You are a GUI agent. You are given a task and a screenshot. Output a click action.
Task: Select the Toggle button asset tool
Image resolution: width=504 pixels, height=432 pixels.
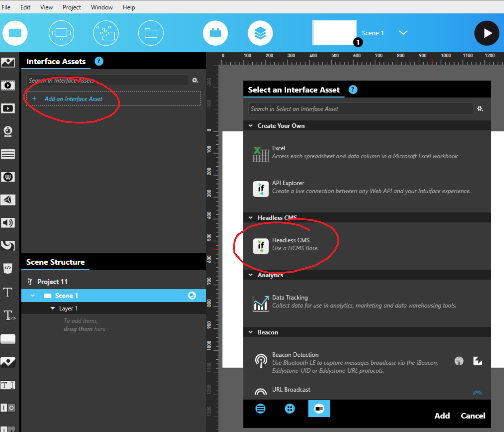coord(8,408)
